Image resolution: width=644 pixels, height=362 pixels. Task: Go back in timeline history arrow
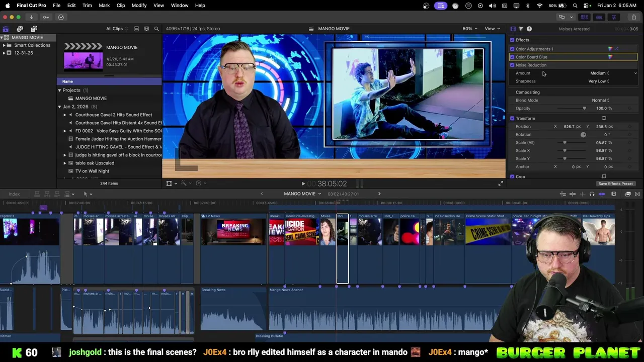point(262,194)
